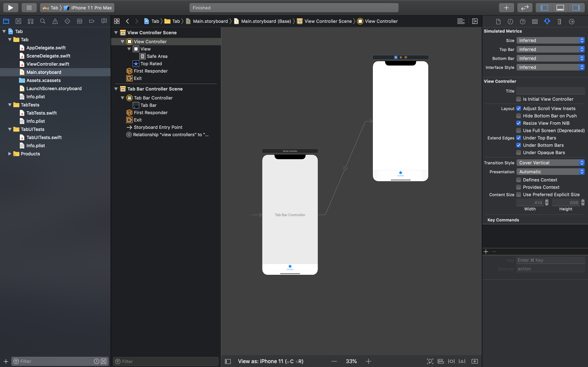The width and height of the screenshot is (588, 367).
Task: Open the Size inspector ruler icon
Action: pos(559,22)
